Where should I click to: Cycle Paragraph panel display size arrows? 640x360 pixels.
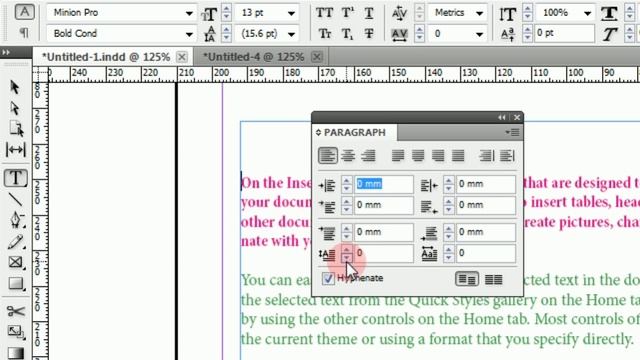coord(318,132)
